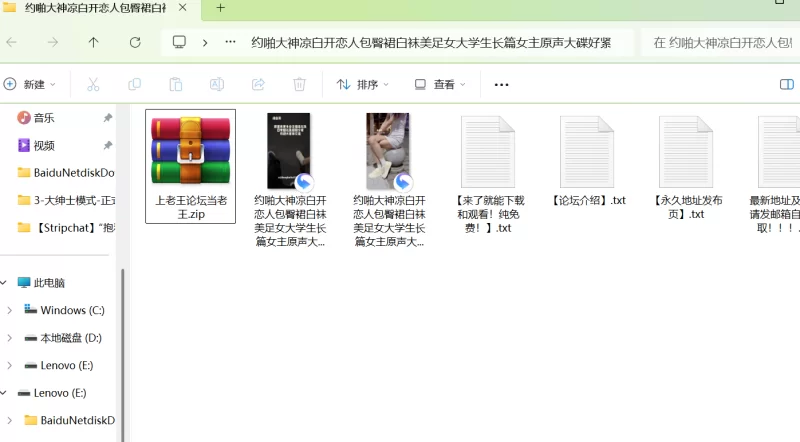The image size is (800, 442).
Task: Toggle the details pane button
Action: [786, 84]
